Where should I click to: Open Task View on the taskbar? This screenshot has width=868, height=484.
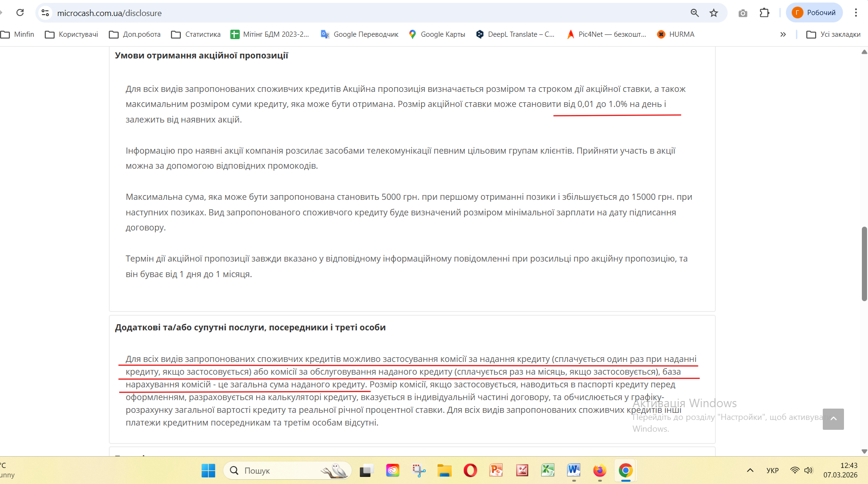[366, 470]
